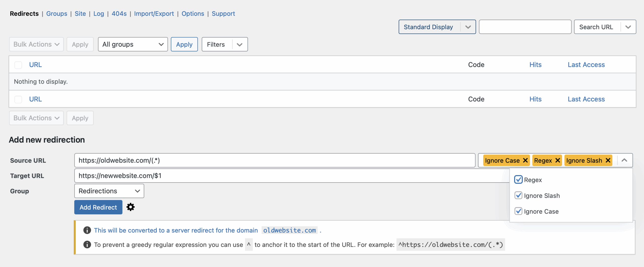Uncheck the Ignore Slash checkbox
Screen dimensions: 644x267
(x=518, y=195)
